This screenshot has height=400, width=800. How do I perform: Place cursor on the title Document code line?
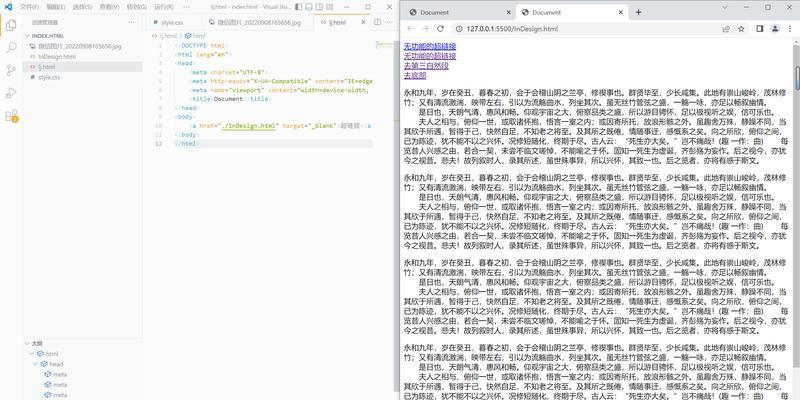pos(229,98)
